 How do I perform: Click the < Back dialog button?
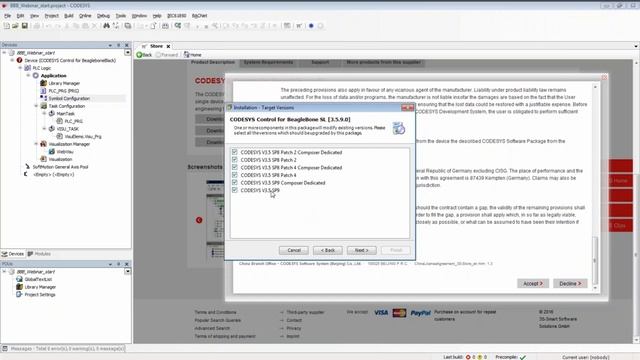[x=328, y=250]
